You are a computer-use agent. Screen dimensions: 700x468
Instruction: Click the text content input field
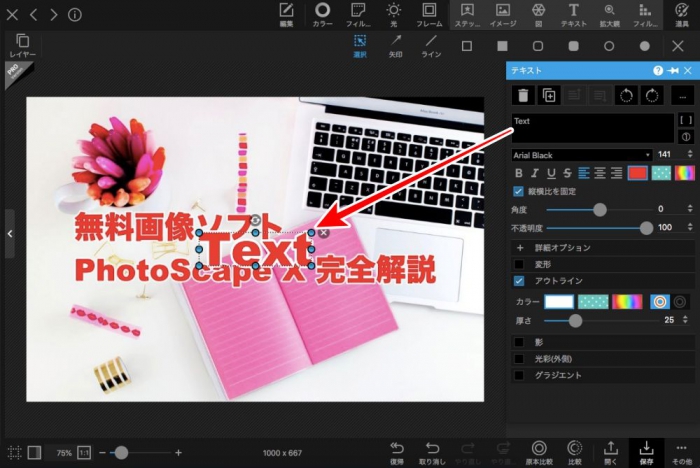coord(592,128)
